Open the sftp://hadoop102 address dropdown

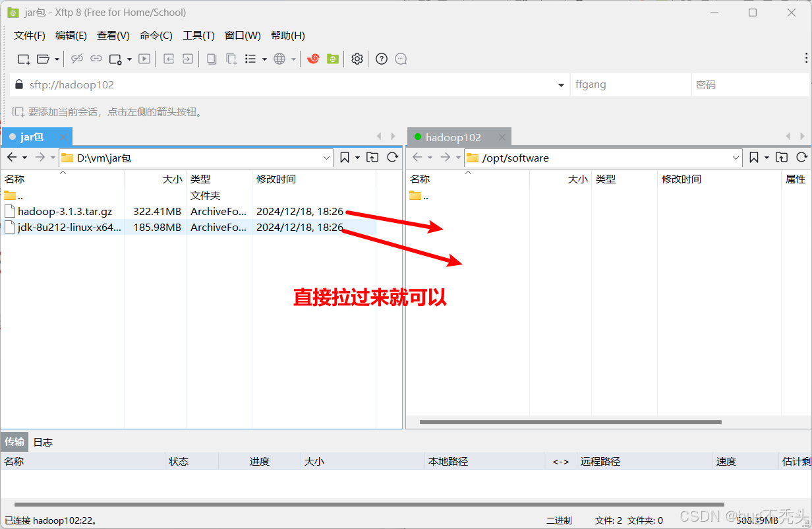pyautogui.click(x=562, y=85)
